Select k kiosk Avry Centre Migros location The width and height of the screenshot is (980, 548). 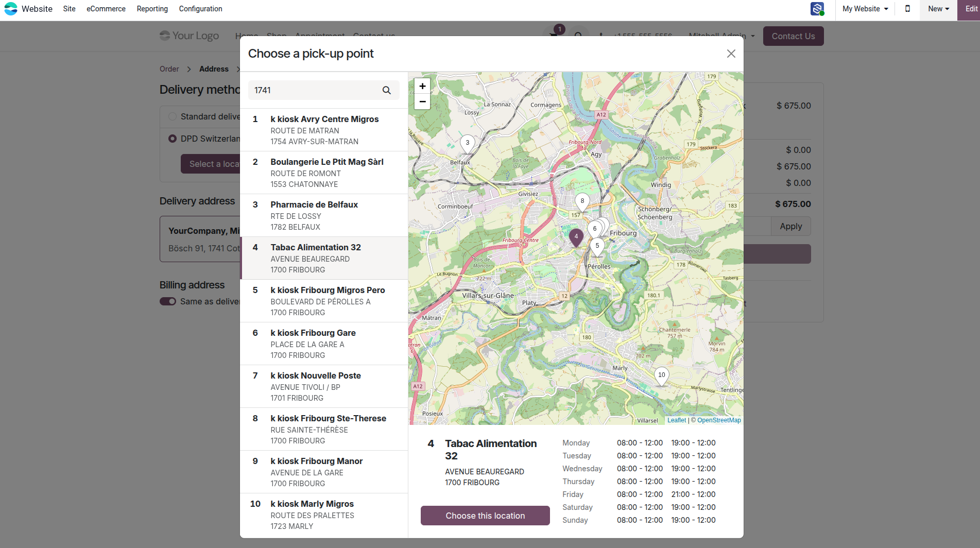pyautogui.click(x=324, y=130)
